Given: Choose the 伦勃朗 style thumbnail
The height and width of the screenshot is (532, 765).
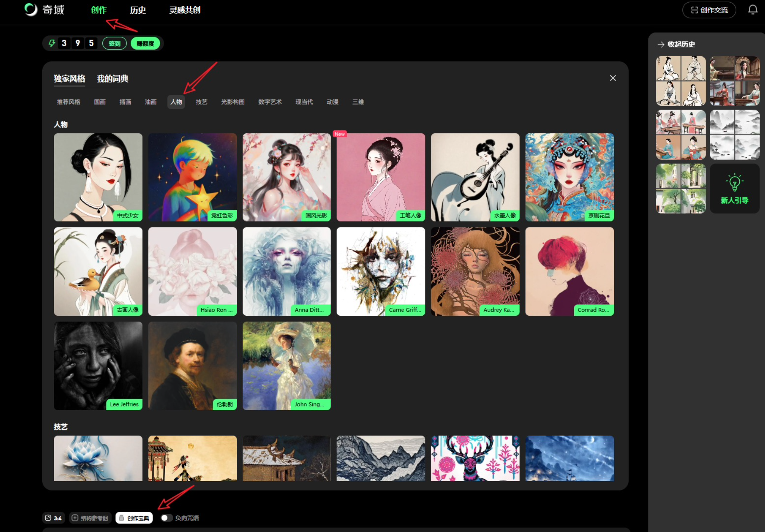Looking at the screenshot, I should pyautogui.click(x=192, y=366).
